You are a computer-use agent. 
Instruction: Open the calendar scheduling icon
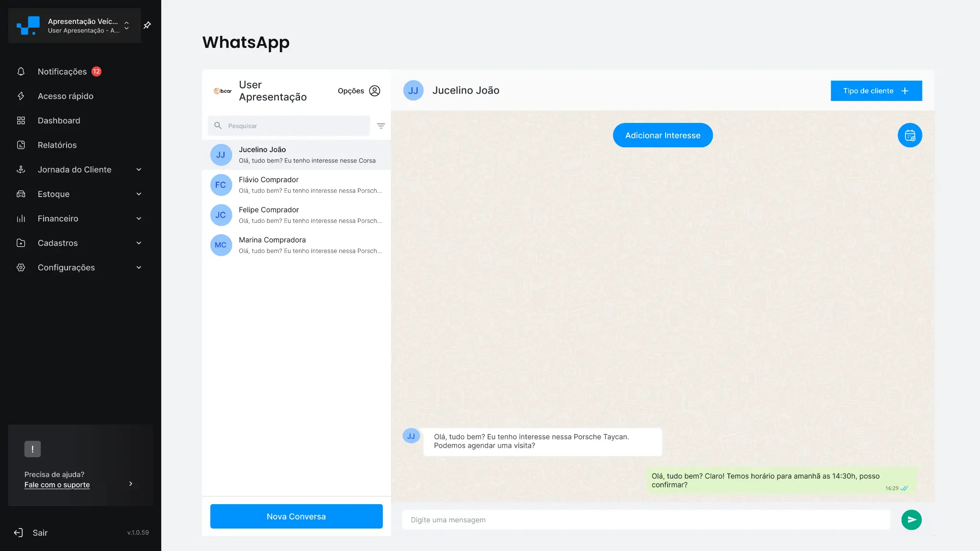[x=910, y=135]
